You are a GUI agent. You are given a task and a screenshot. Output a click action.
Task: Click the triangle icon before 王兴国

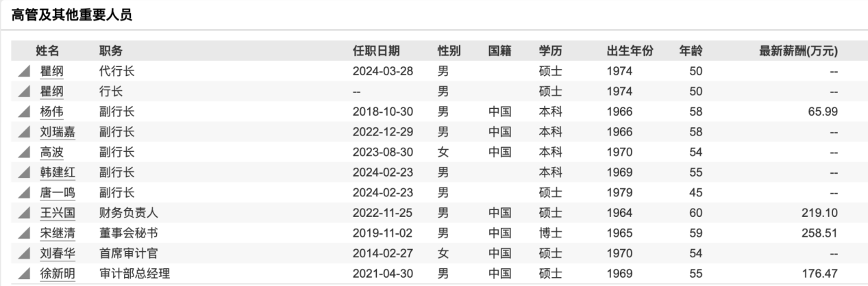pyautogui.click(x=25, y=213)
